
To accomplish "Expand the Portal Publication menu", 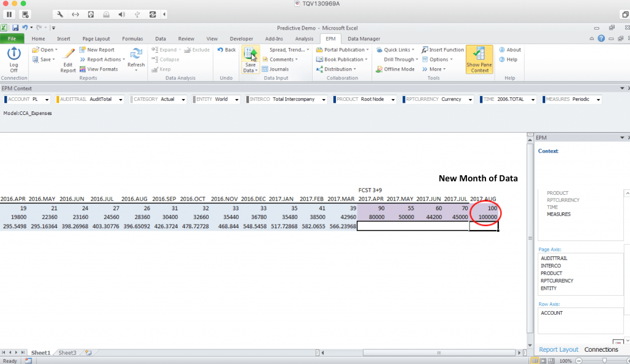I will 342,50.
